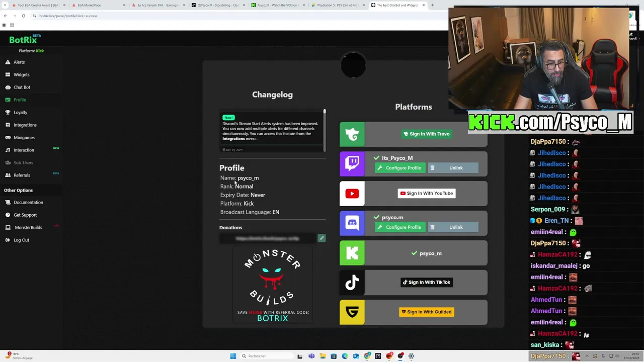This screenshot has height=362, width=644.
Task: Click the Get Support chat icon
Action: click(8, 215)
